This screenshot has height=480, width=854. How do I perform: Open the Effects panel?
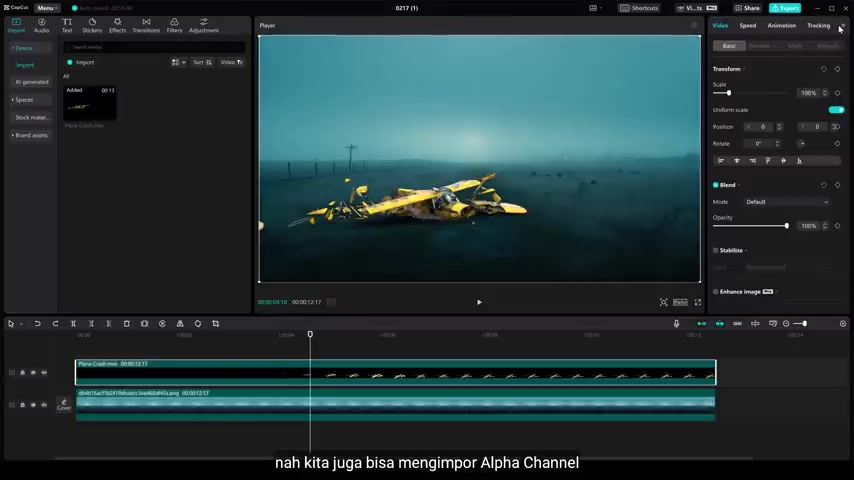pos(117,25)
